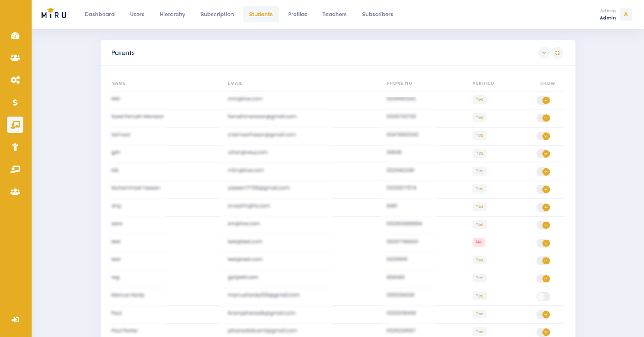Viewport: 644px width, 337px height.
Task: Switch to the Dashboard tab
Action: click(100, 14)
